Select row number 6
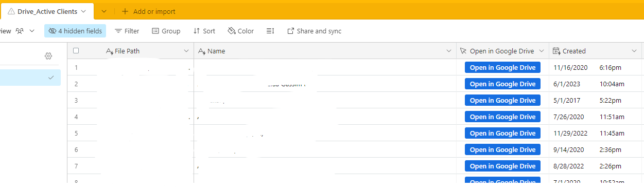The image size is (644, 190). tap(76, 149)
